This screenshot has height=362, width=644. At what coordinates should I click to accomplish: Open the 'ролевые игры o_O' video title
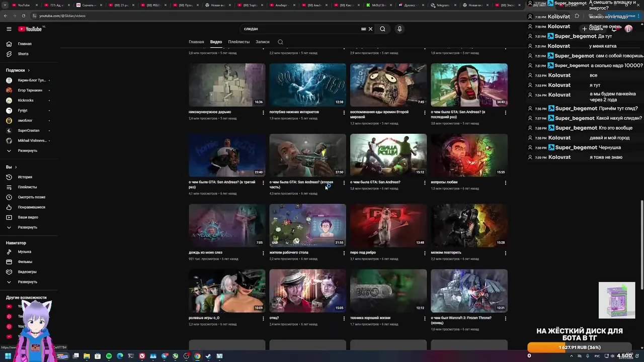click(x=204, y=318)
